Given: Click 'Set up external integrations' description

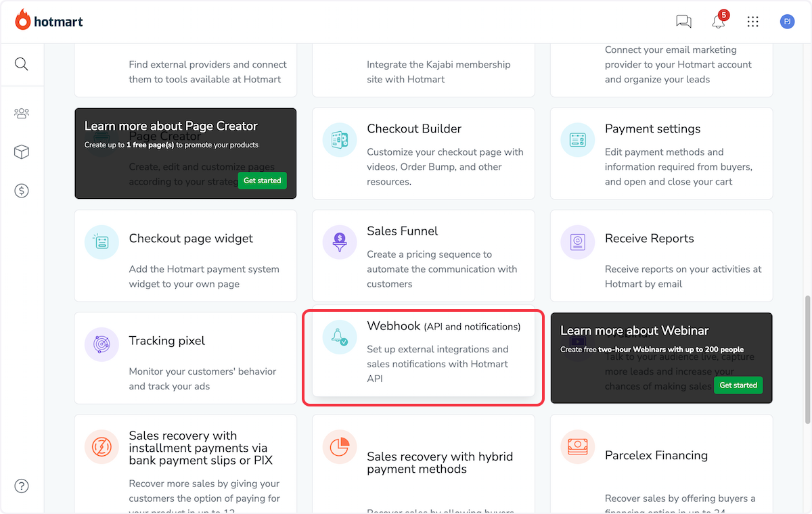Looking at the screenshot, I should click(x=437, y=364).
